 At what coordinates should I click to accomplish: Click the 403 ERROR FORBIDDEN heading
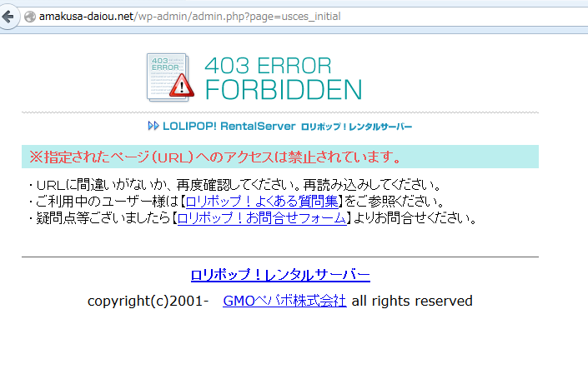(x=283, y=78)
